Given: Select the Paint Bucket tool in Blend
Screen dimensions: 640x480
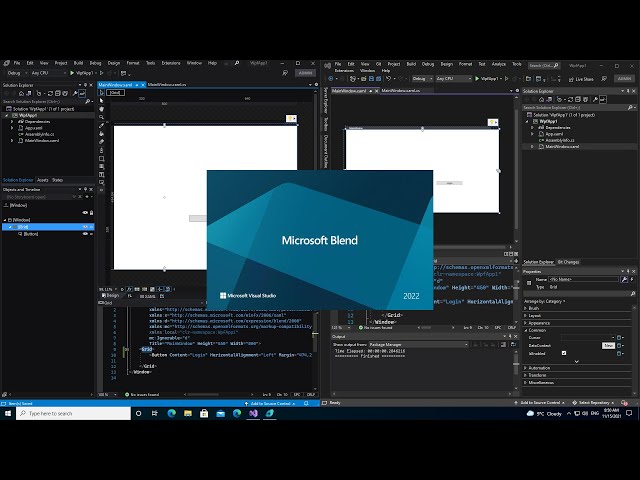Looking at the screenshot, I should 102,134.
